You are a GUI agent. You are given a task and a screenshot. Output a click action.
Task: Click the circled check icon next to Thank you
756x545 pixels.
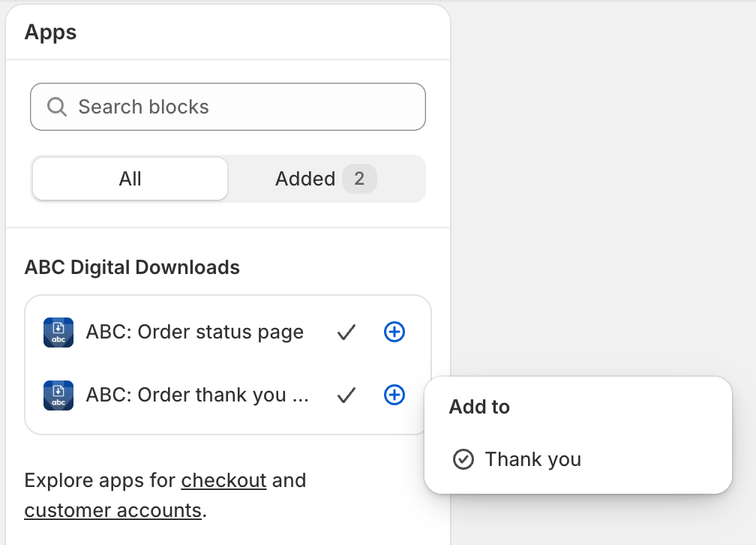tap(463, 459)
